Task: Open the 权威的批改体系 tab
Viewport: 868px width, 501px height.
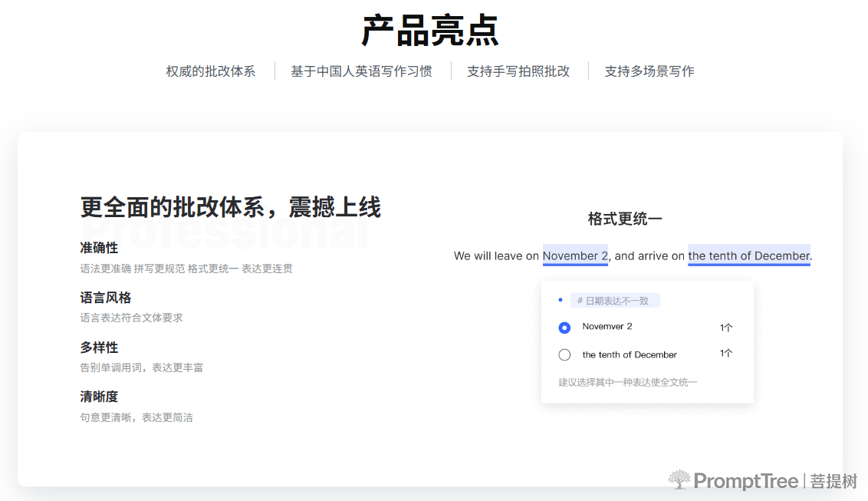Action: [x=210, y=71]
